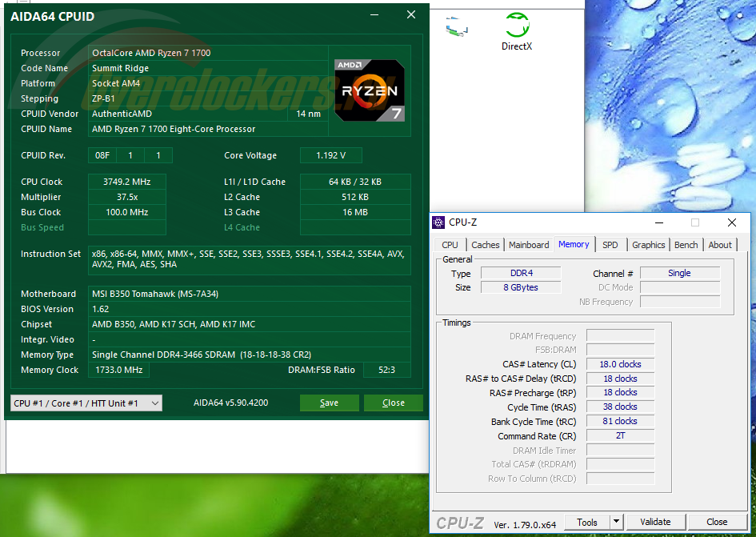The width and height of the screenshot is (756, 537).
Task: Click the Cycle Time tRAS 38 clocks value
Action: tap(621, 407)
